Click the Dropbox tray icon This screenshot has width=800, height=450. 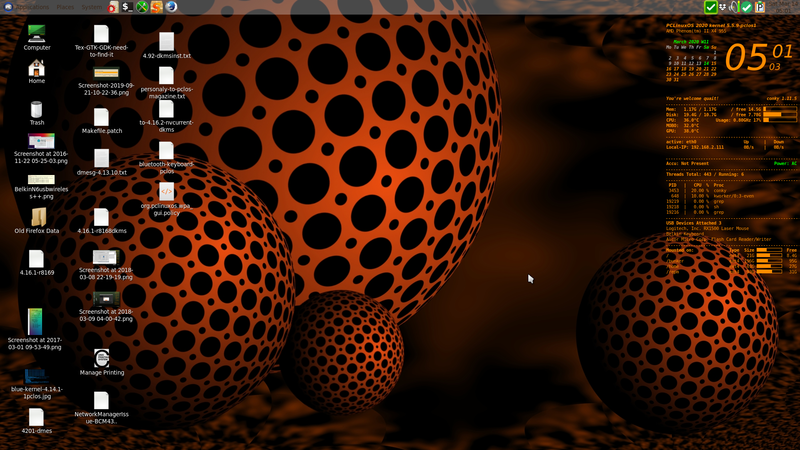point(725,8)
